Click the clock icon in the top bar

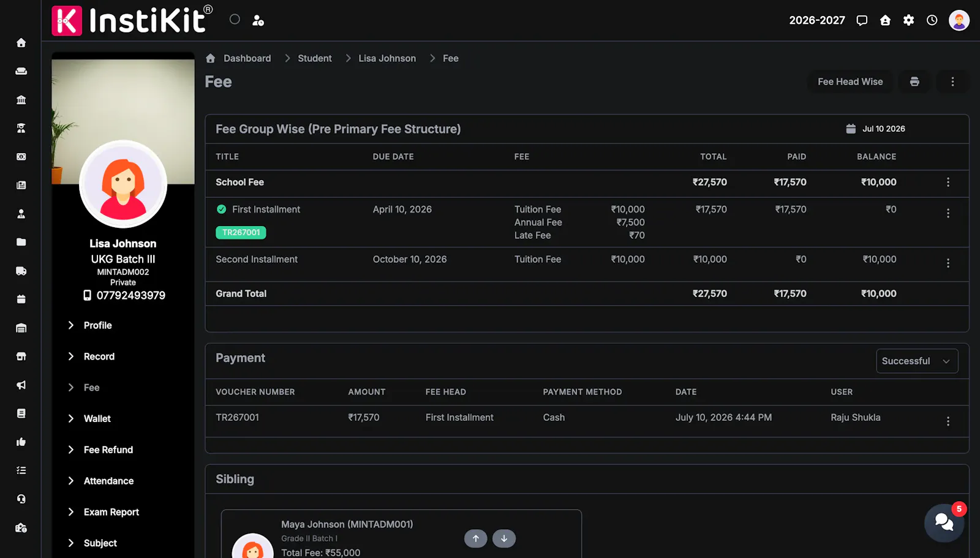point(932,20)
